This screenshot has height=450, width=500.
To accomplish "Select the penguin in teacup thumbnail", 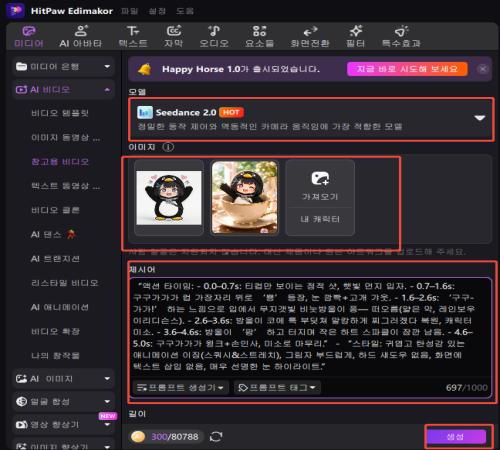I will (x=245, y=198).
